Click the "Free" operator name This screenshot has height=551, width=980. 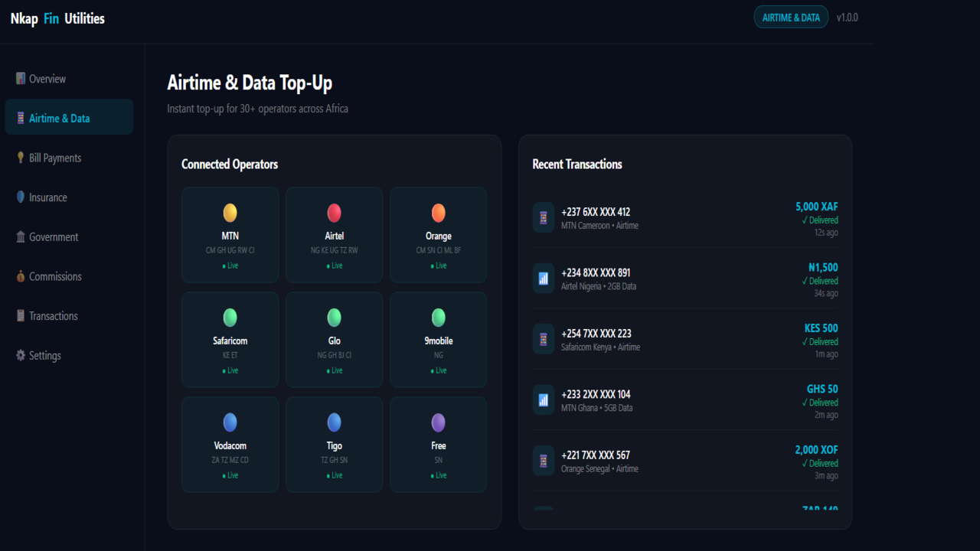439,445
